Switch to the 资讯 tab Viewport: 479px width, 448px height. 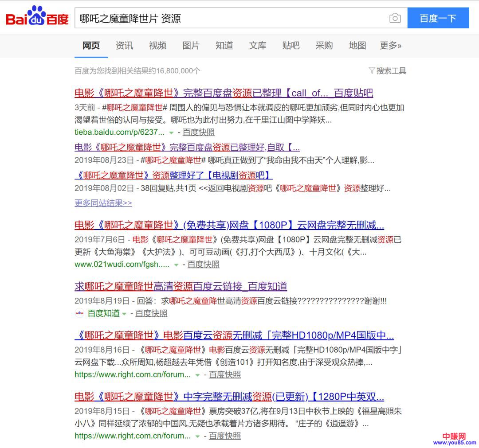click(x=124, y=46)
